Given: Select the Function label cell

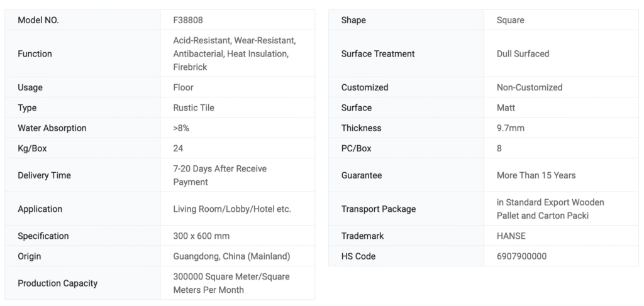Looking at the screenshot, I should tap(35, 54).
